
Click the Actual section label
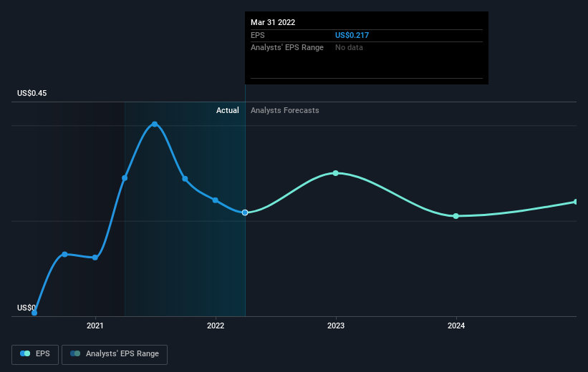click(x=228, y=111)
